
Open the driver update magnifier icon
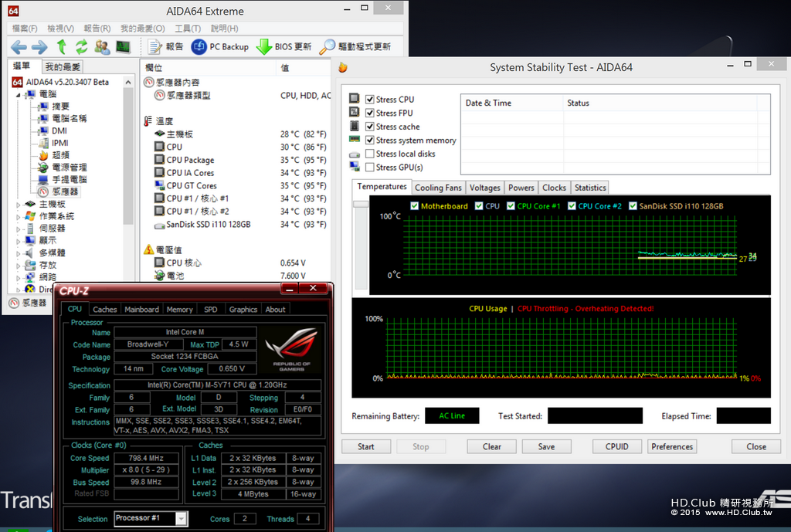click(x=327, y=47)
